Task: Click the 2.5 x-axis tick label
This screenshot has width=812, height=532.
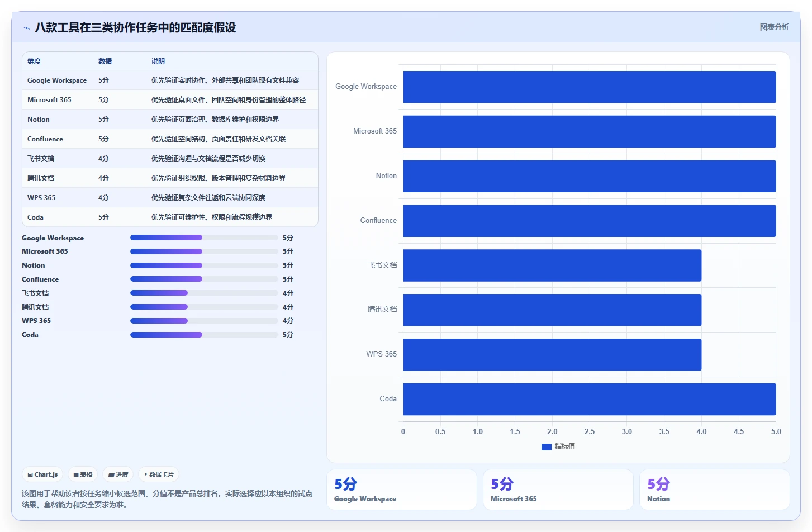Action: 590,431
